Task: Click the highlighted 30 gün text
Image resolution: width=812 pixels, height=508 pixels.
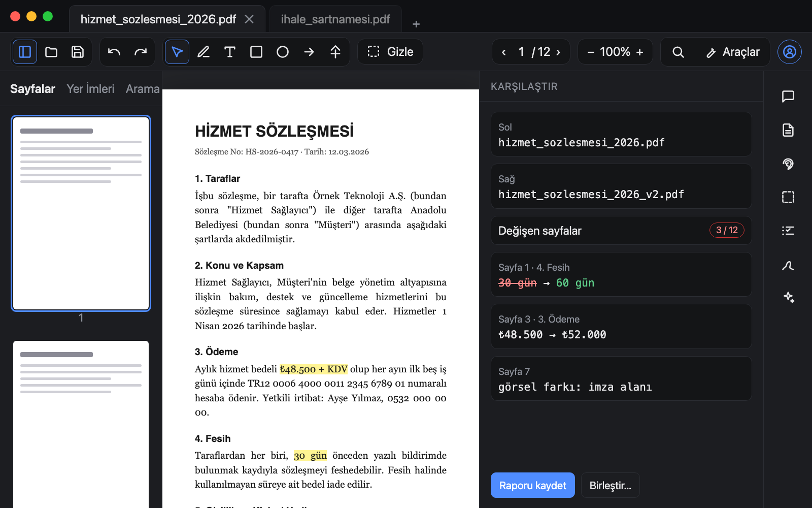Action: 310,456
